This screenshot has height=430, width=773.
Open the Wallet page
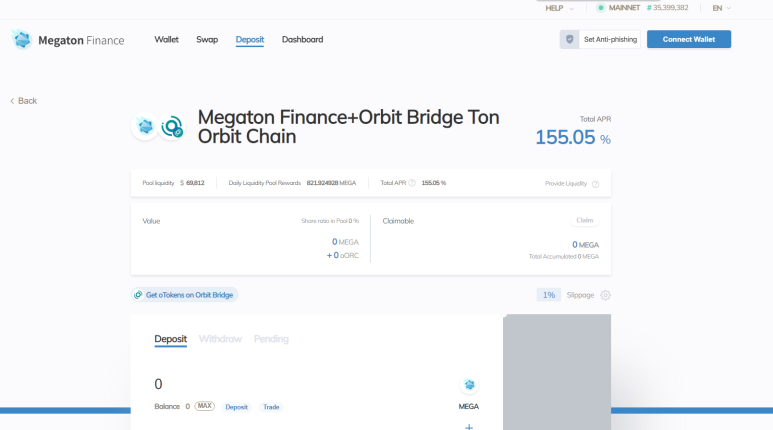pos(167,39)
